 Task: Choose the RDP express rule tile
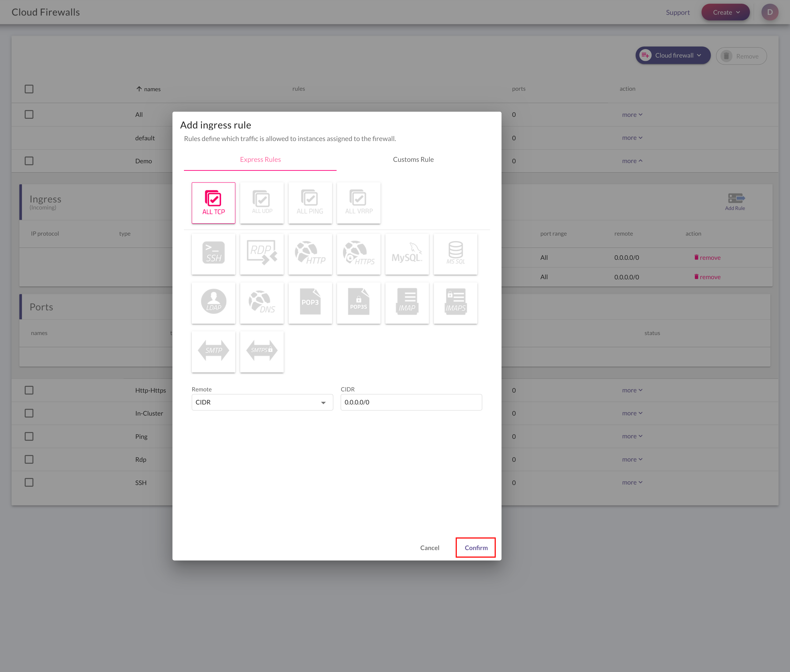(262, 254)
